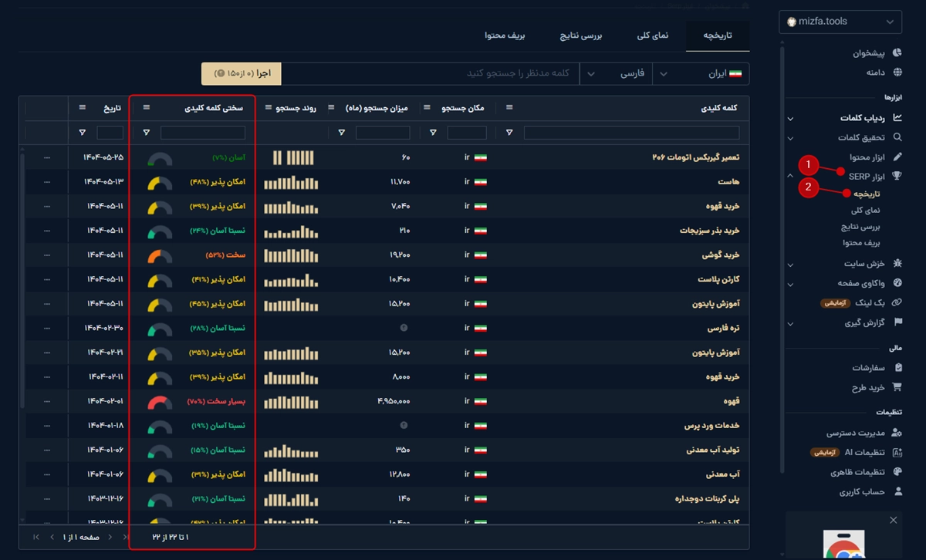Select بررسی نتایج submenu item in sidebar

(861, 227)
